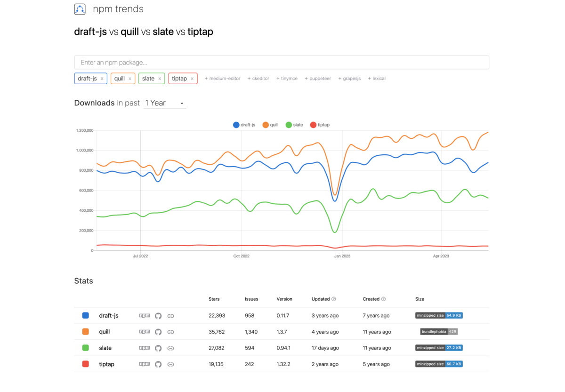This screenshot has height=392, width=565.
Task: Remove draft-js tag with its x
Action: pos(102,79)
